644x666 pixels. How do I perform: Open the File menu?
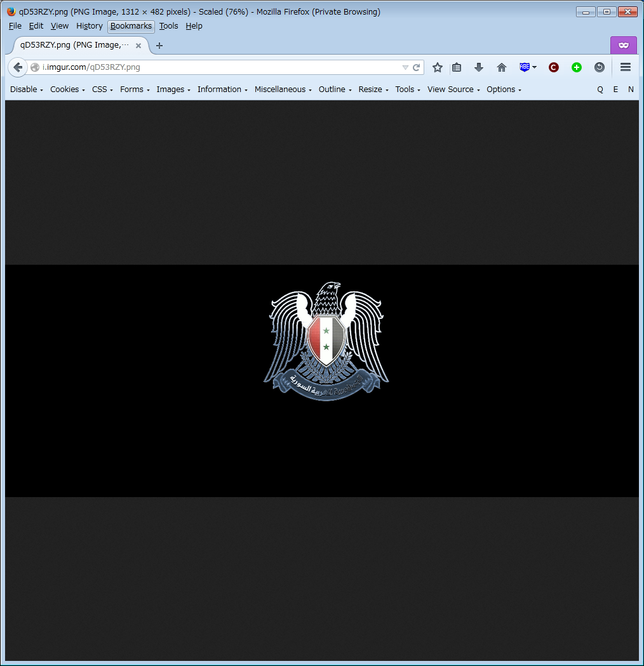[15, 26]
